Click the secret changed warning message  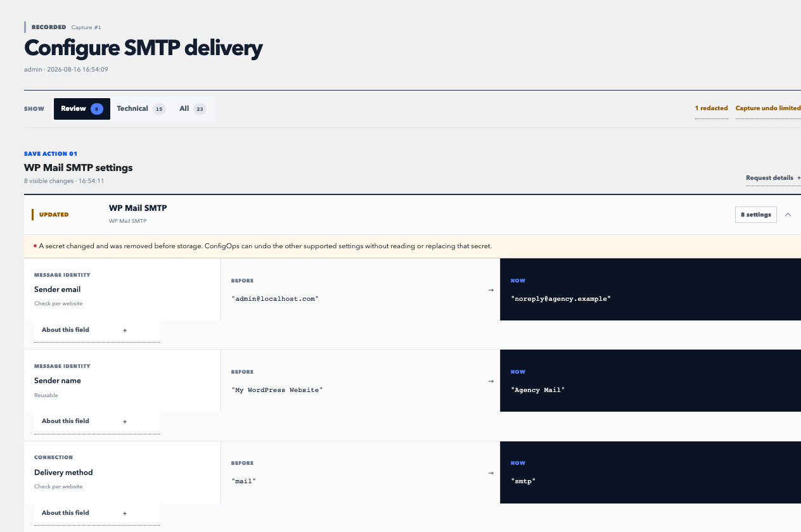coord(266,246)
